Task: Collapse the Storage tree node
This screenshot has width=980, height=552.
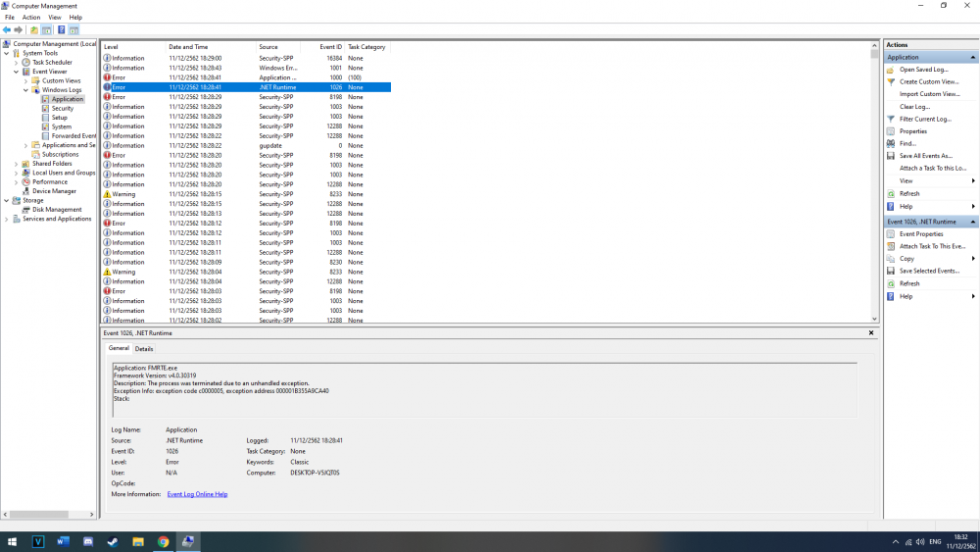Action: pyautogui.click(x=7, y=201)
